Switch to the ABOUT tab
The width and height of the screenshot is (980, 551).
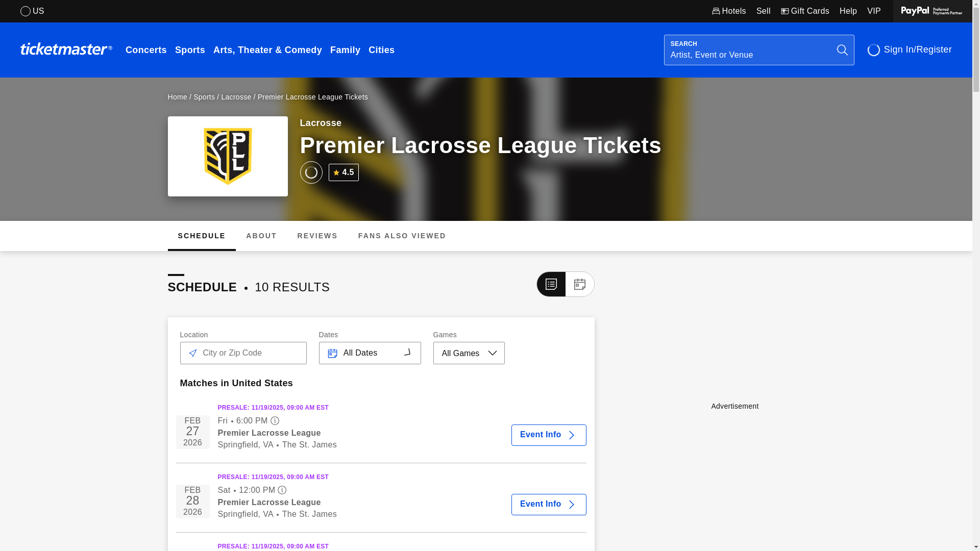click(261, 236)
